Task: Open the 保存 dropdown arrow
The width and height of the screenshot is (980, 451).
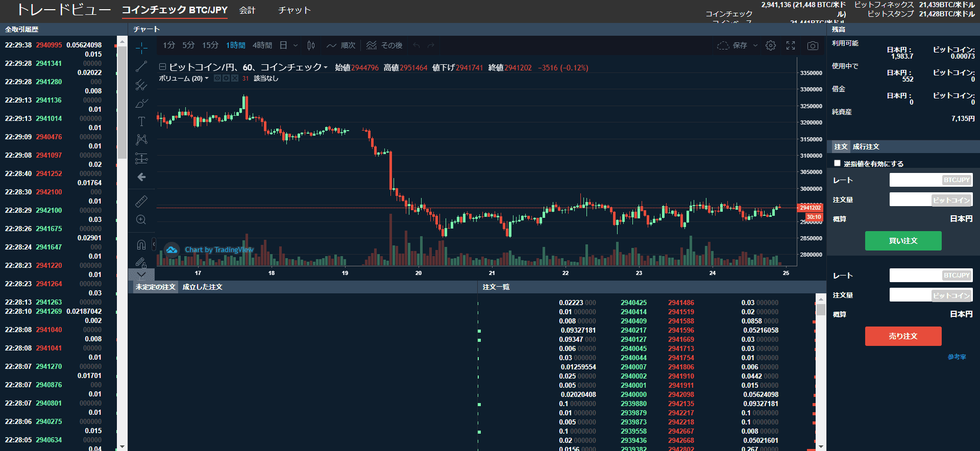Action: click(755, 45)
